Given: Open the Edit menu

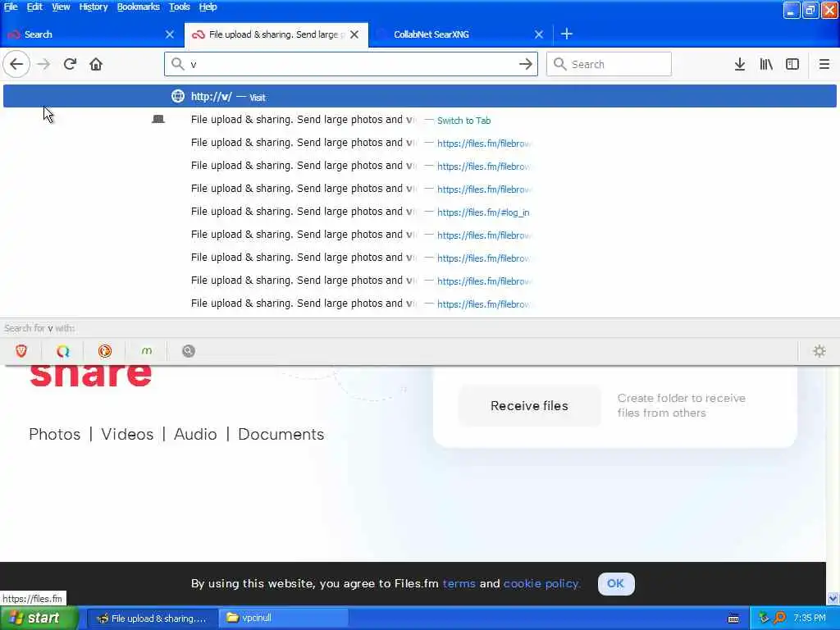Looking at the screenshot, I should 34,7.
